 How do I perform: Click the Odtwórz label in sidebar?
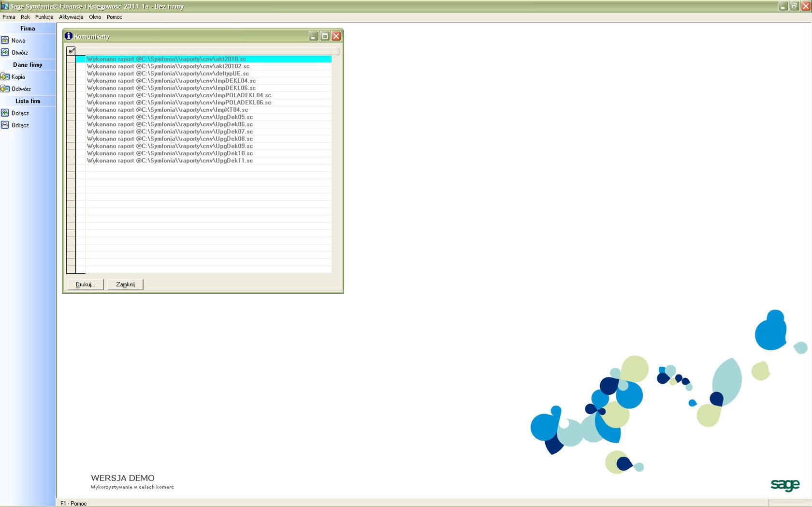[21, 89]
